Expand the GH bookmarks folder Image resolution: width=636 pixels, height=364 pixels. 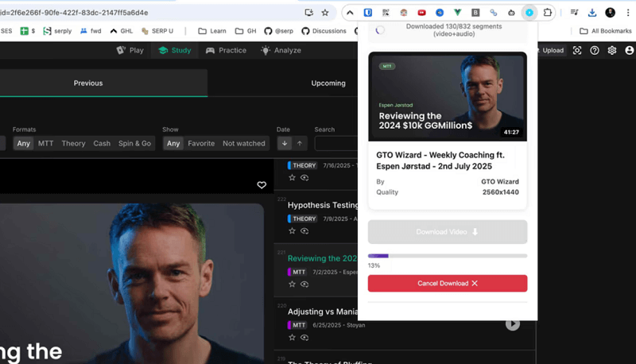tap(246, 31)
